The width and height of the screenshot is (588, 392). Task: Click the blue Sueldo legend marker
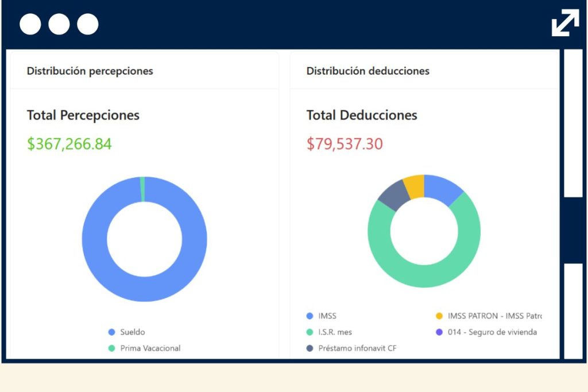click(x=110, y=332)
